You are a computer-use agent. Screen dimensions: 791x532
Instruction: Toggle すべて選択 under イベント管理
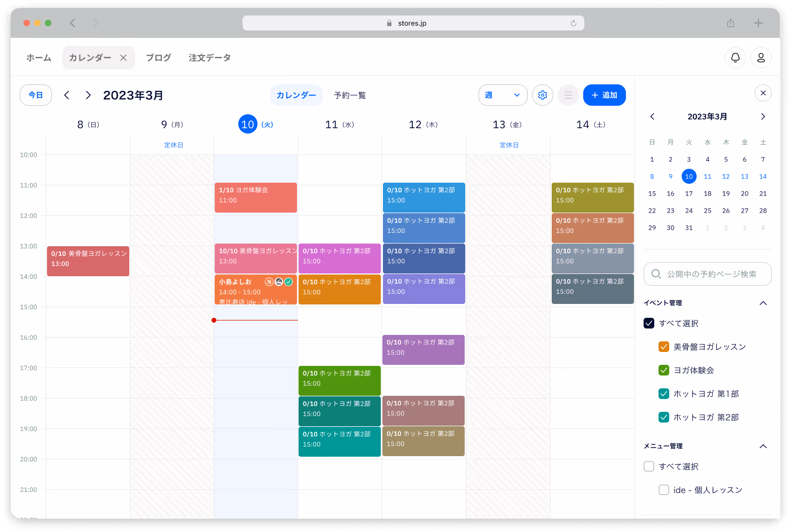[x=649, y=323]
